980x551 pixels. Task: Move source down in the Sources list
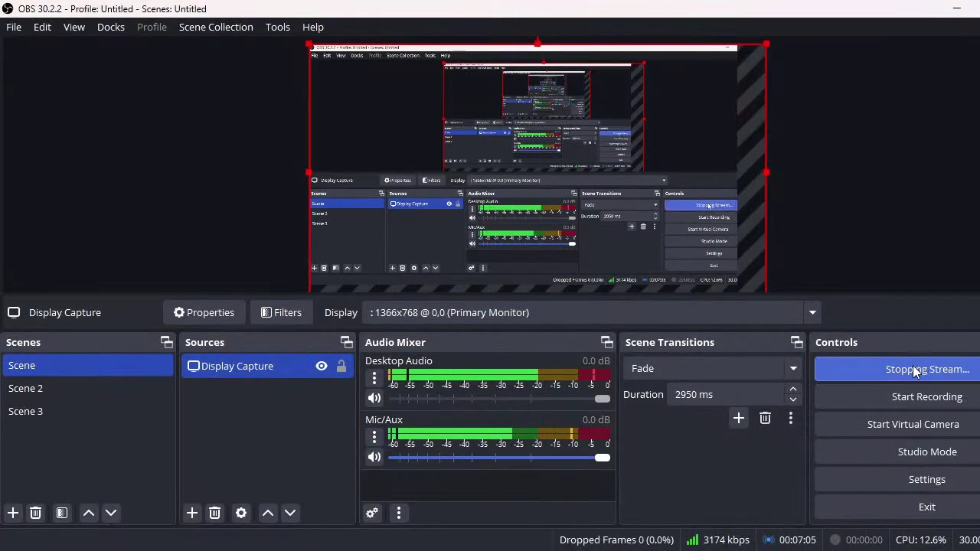290,513
